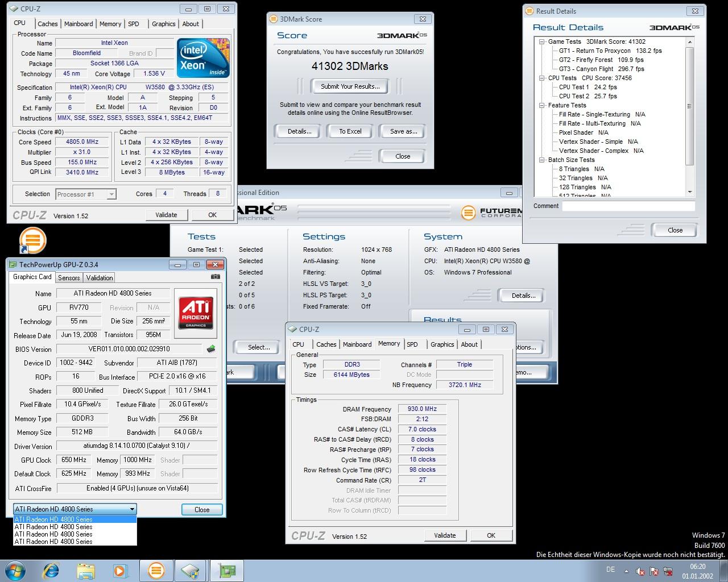Launch Internet Explorer from the taskbar
The height and width of the screenshot is (582, 728).
coord(52,571)
